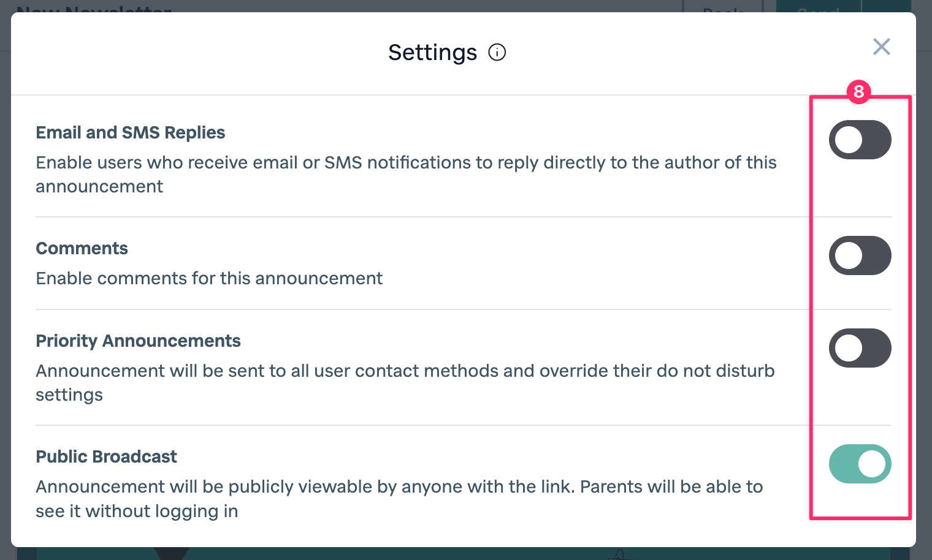Click the Email and SMS Replies heading
932x560 pixels.
pos(131,132)
